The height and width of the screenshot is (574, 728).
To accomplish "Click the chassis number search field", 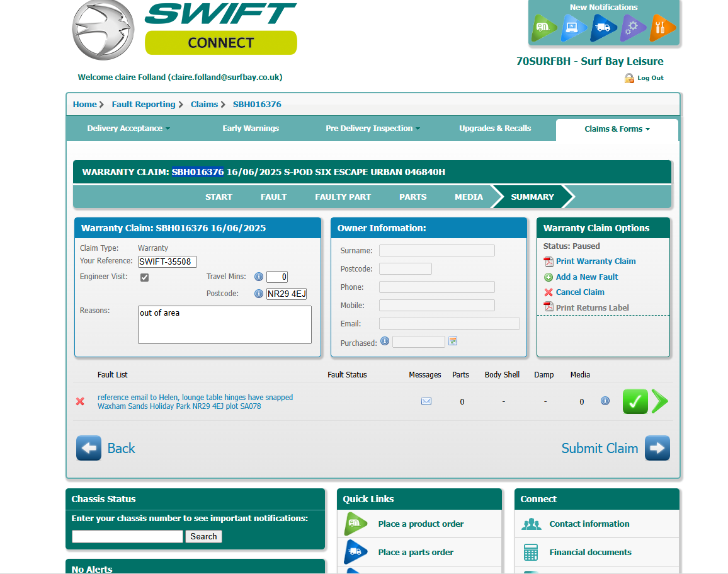I will click(x=127, y=537).
